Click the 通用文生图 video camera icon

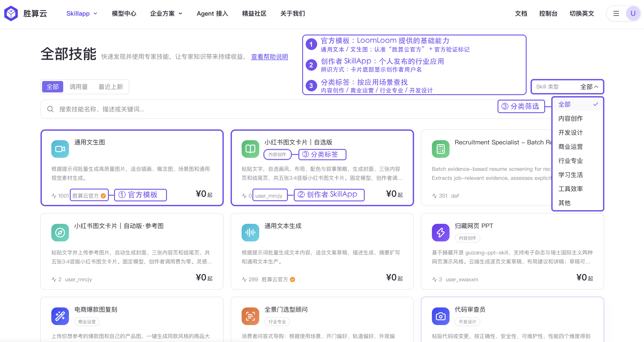tap(60, 149)
